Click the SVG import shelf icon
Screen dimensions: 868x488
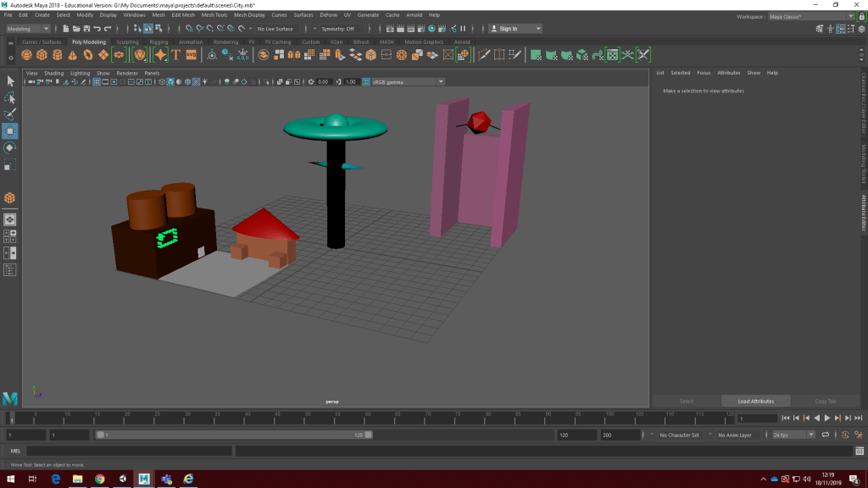click(x=191, y=55)
